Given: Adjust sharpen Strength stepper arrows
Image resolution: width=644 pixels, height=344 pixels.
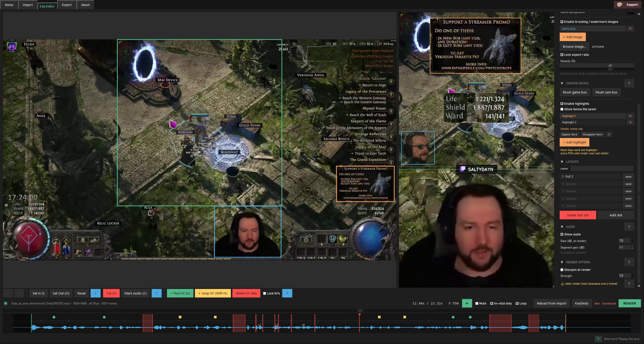Looking at the screenshot, I should click(632, 276).
